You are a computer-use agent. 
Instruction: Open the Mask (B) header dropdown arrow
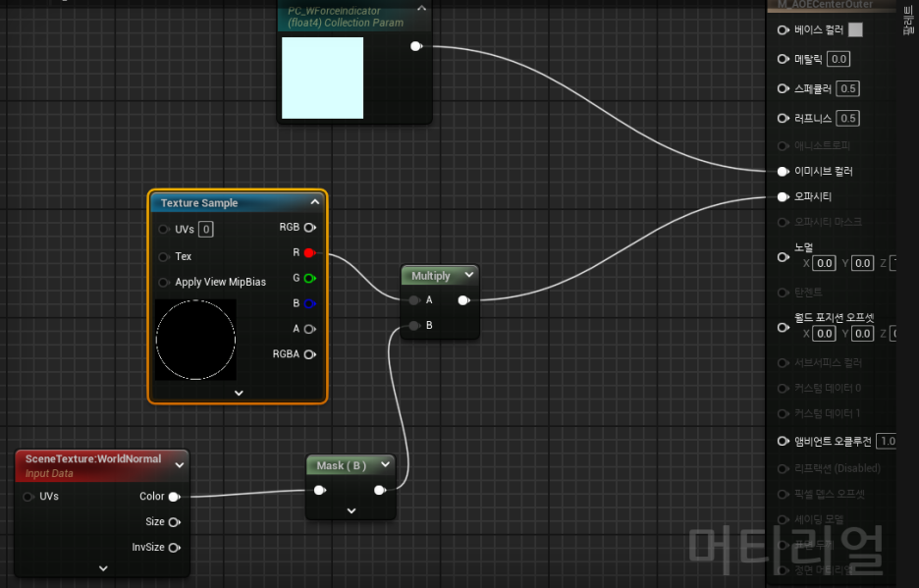(x=385, y=464)
